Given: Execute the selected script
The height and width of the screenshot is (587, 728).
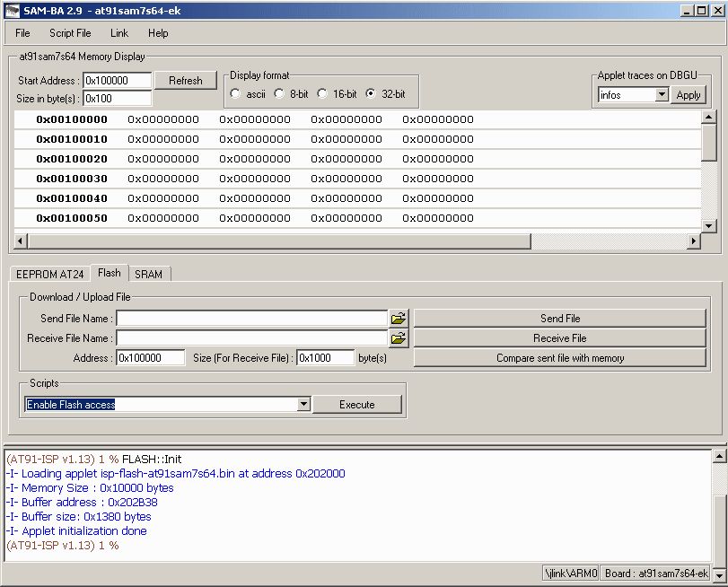Looking at the screenshot, I should (357, 405).
